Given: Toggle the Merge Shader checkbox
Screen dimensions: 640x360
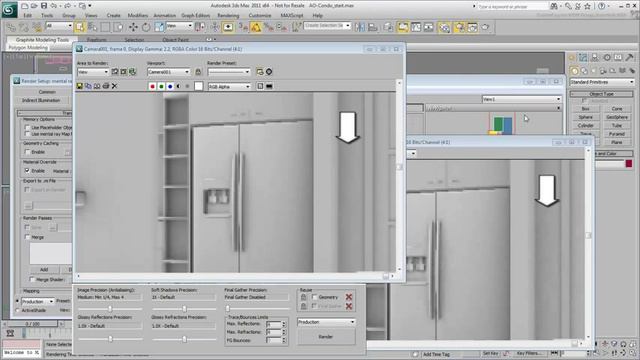Looking at the screenshot, I should 32,280.
